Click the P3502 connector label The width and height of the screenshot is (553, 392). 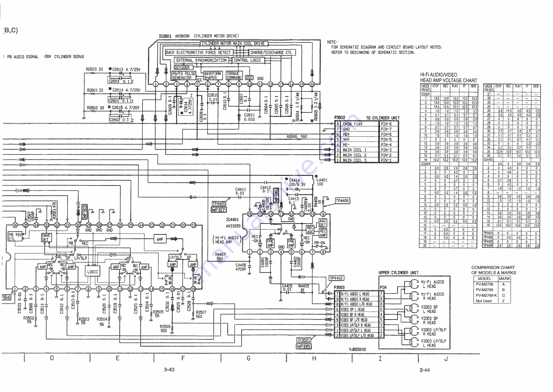(x=340, y=118)
